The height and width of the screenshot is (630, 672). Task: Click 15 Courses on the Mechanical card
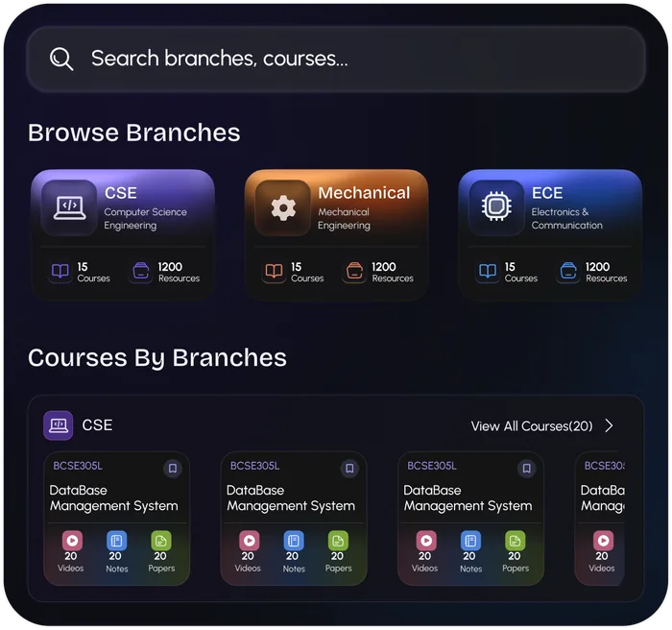tap(307, 272)
